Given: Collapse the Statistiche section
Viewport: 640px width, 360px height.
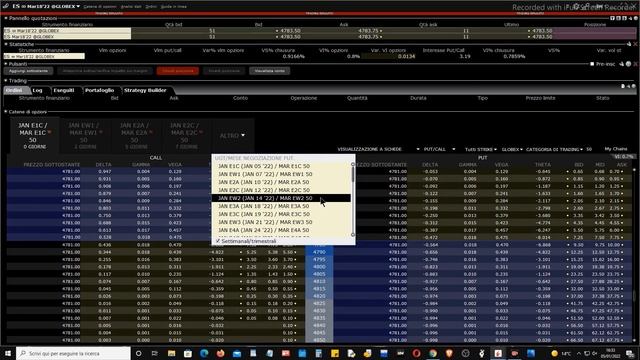Looking at the screenshot, I should 6,44.
